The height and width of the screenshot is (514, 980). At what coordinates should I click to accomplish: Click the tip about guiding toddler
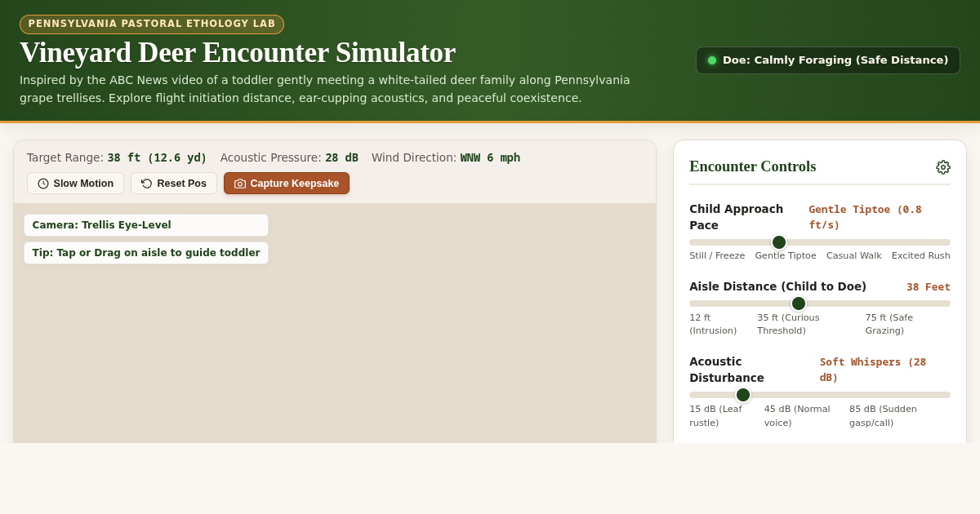coord(146,253)
